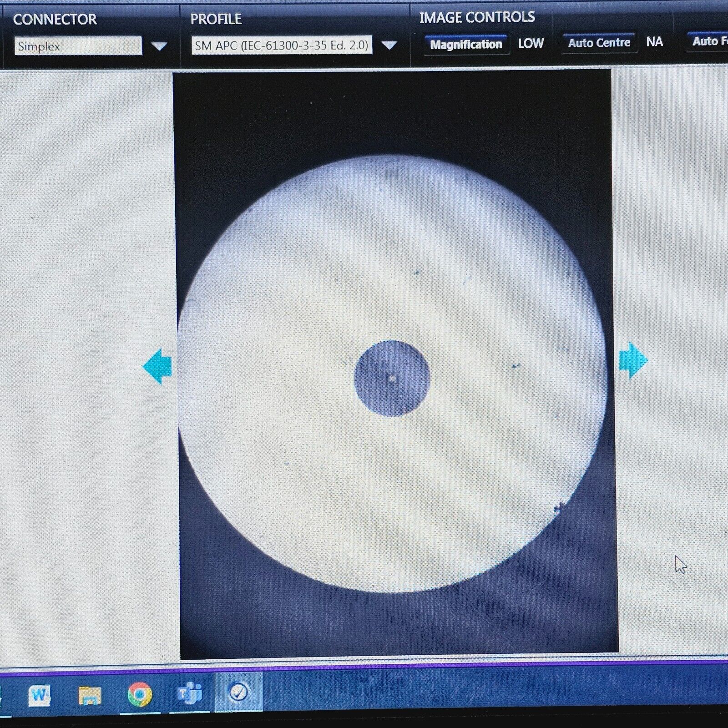Advance to next fiber image with right arrow
Image resolution: width=728 pixels, height=728 pixels.
[632, 362]
